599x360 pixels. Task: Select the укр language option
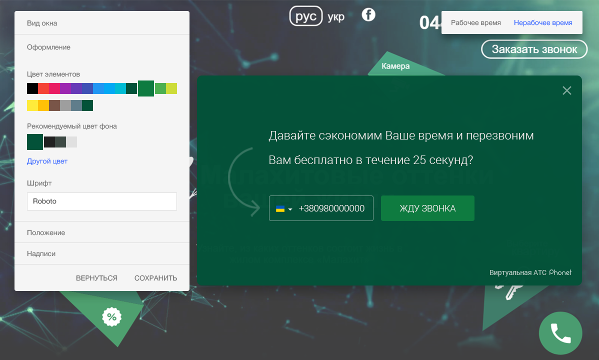point(336,17)
